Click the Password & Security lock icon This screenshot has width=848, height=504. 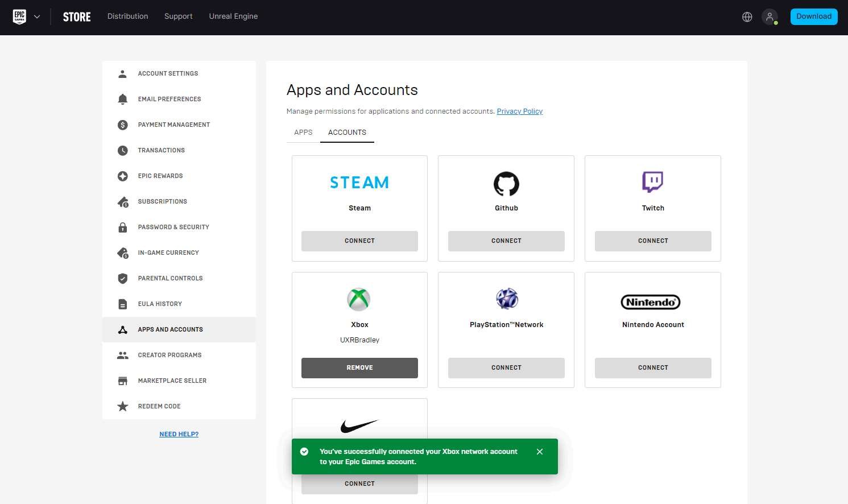pyautogui.click(x=122, y=228)
